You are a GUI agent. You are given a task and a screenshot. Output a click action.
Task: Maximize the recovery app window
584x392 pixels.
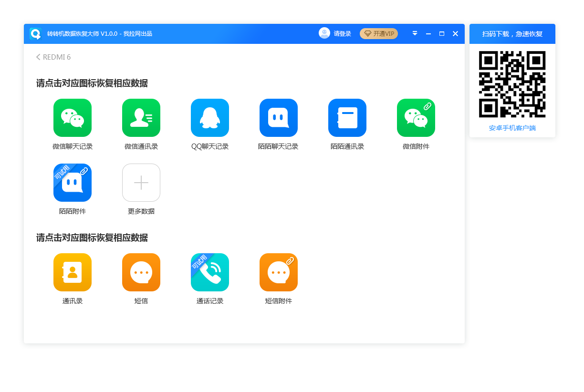point(442,33)
